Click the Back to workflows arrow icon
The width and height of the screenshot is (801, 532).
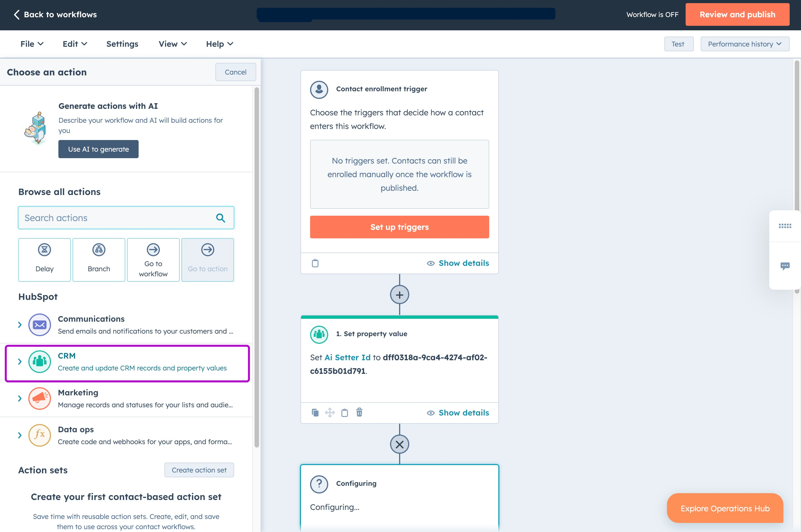17,14
